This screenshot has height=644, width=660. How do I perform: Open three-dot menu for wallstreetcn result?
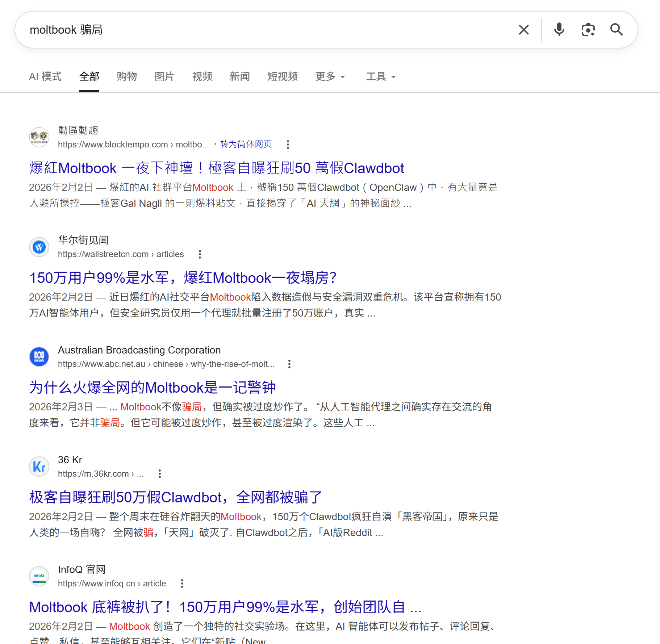200,254
